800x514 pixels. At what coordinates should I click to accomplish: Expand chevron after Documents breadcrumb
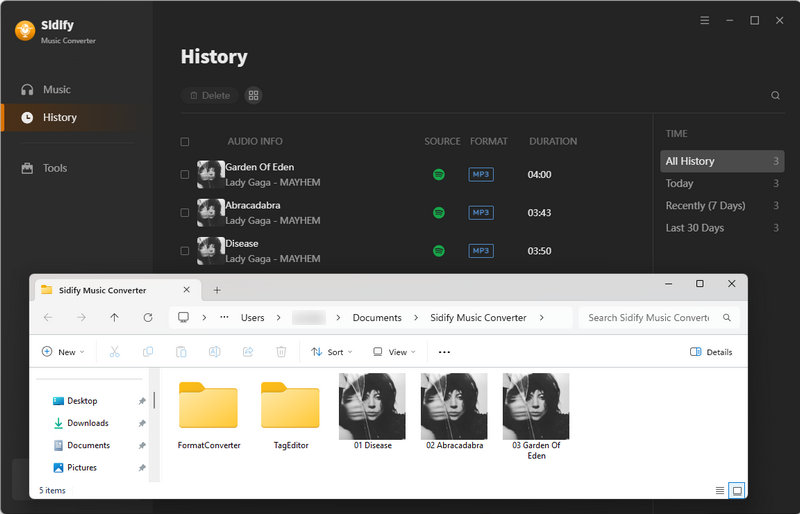coord(416,317)
